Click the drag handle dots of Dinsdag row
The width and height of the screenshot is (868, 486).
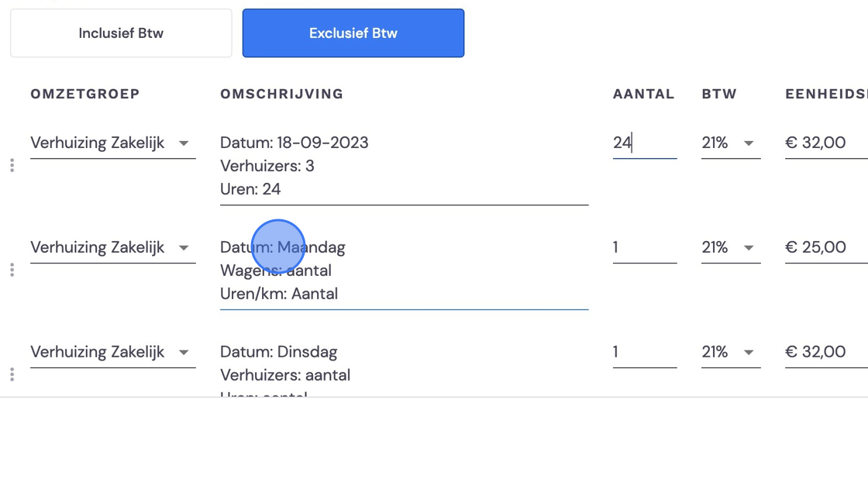click(12, 374)
